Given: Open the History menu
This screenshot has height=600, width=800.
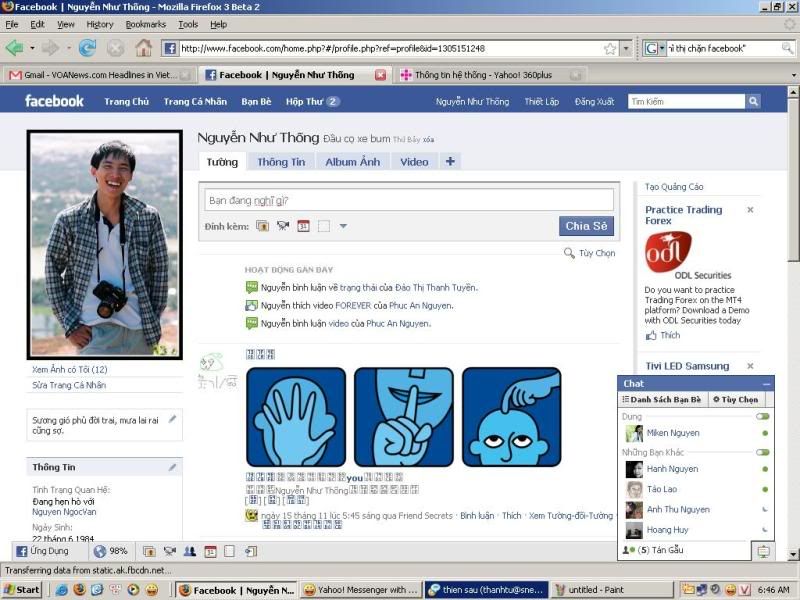Looking at the screenshot, I should pyautogui.click(x=99, y=24).
